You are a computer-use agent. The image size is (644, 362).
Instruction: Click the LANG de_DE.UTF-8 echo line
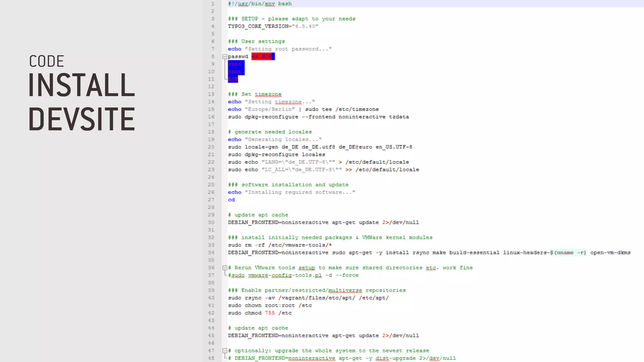pos(318,162)
